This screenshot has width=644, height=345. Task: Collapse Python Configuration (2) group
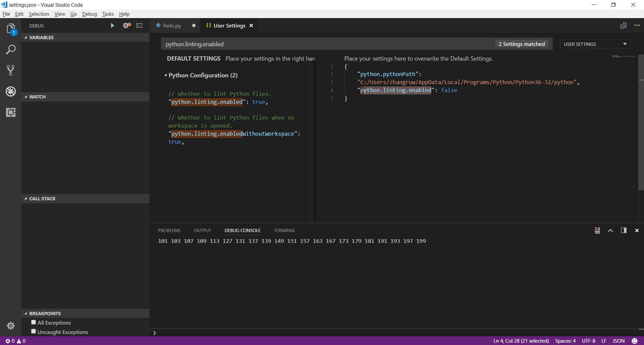pos(201,75)
